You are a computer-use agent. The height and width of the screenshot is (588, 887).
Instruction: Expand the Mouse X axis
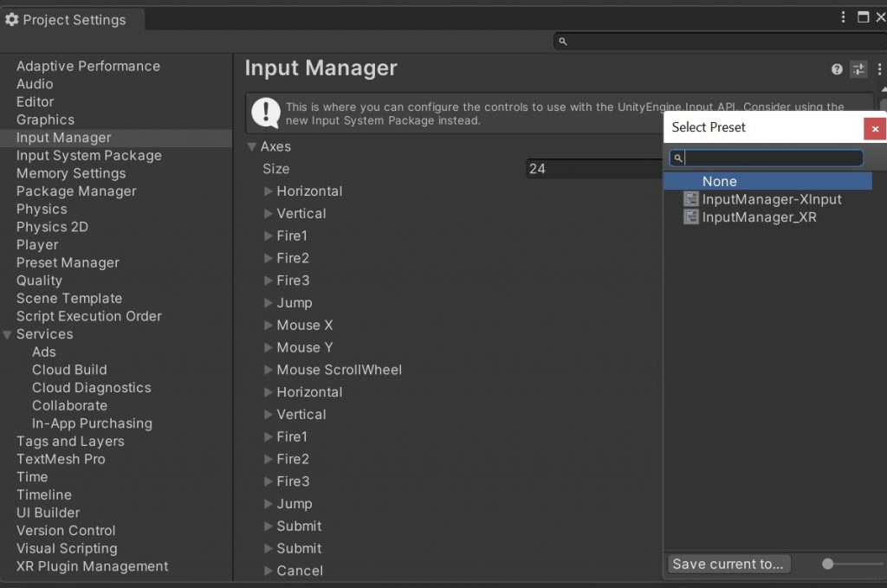pos(269,325)
